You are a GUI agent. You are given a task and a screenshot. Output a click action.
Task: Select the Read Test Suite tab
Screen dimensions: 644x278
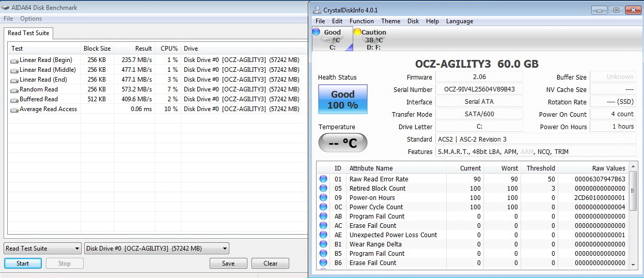tap(28, 33)
